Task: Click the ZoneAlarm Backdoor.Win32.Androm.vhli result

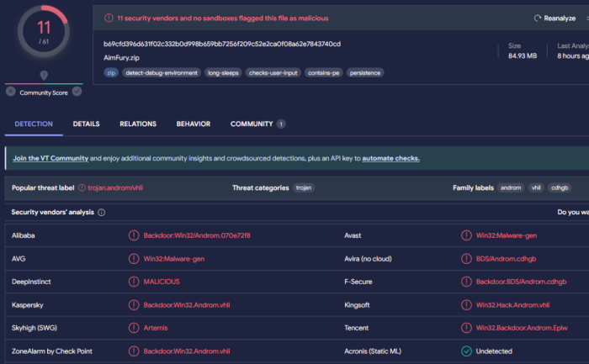Action: [x=187, y=351]
